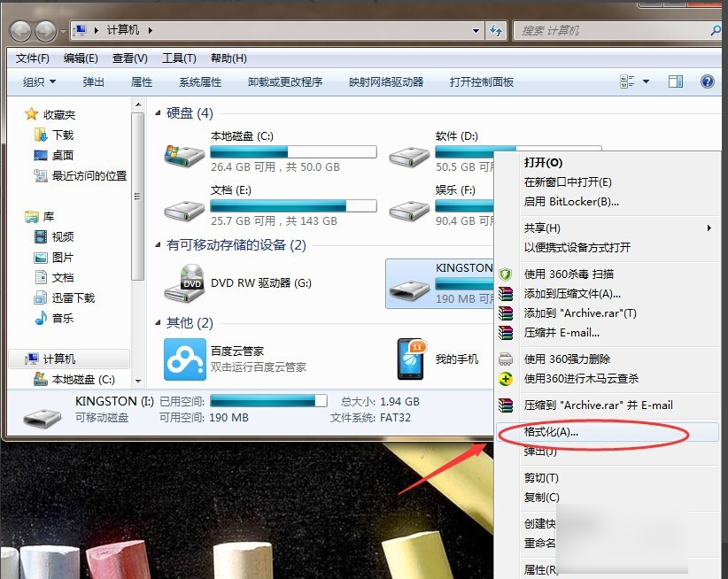Image resolution: width=728 pixels, height=579 pixels.
Task: Open the address bar history dropdown arrow
Action: pos(476,31)
